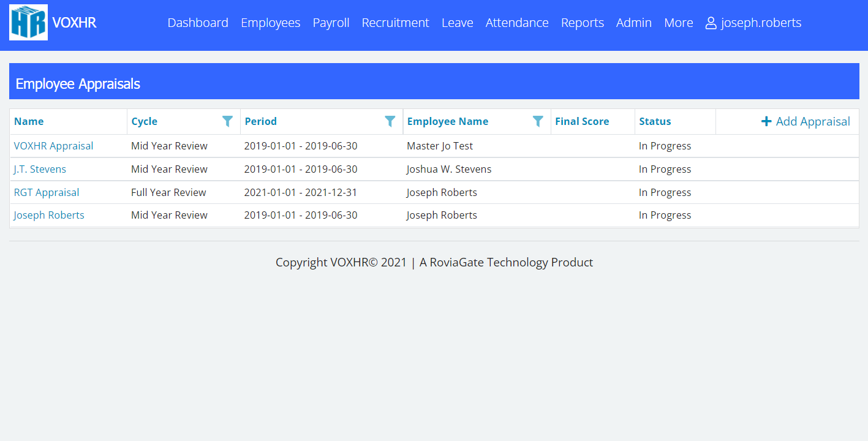868x441 pixels.
Task: Sort by the Name column header
Action: click(29, 121)
